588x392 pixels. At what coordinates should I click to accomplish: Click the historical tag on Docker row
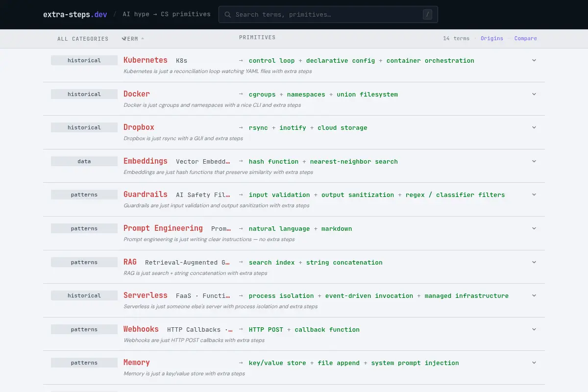coord(84,94)
